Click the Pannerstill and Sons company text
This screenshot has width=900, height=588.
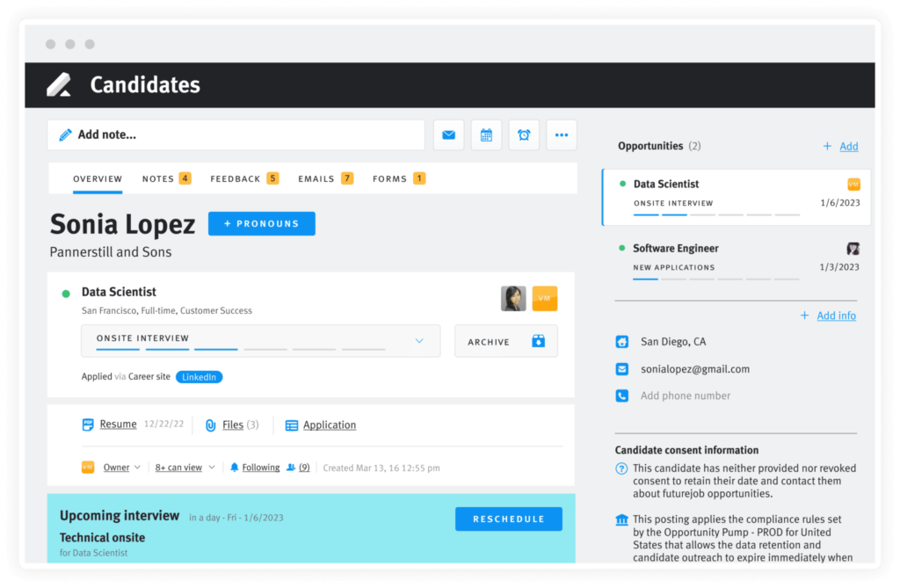[x=111, y=252]
